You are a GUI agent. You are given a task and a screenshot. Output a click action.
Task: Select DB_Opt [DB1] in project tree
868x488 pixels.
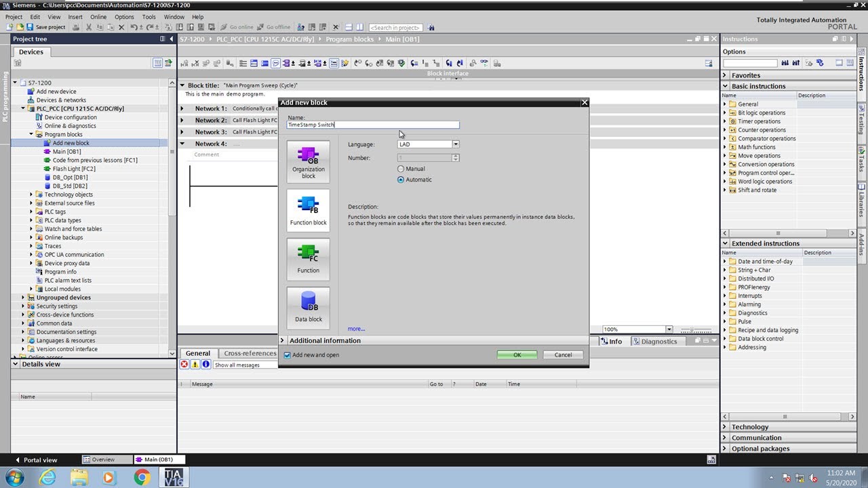click(x=70, y=178)
